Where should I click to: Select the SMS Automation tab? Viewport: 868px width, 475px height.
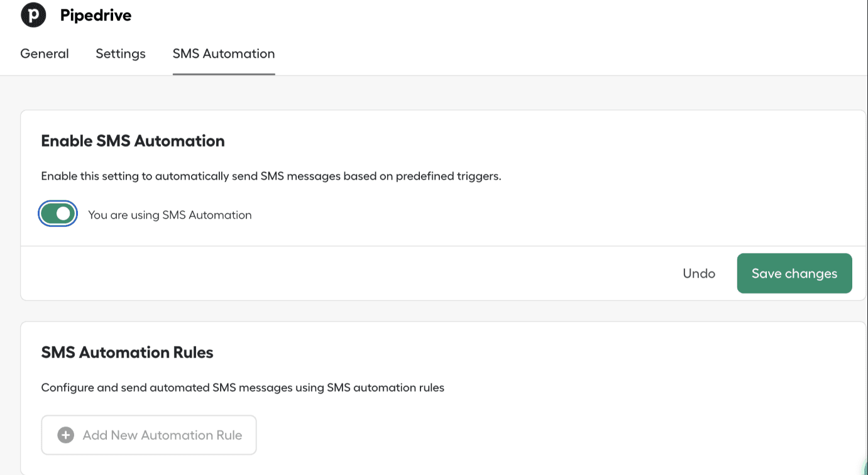tap(224, 54)
